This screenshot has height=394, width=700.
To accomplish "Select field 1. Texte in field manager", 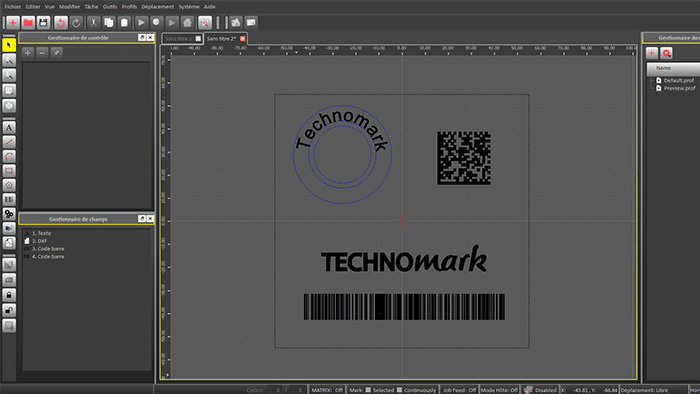I will coord(42,233).
